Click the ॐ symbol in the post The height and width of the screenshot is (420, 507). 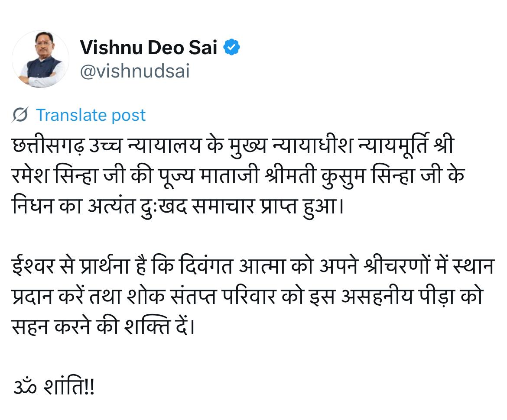coord(24,386)
